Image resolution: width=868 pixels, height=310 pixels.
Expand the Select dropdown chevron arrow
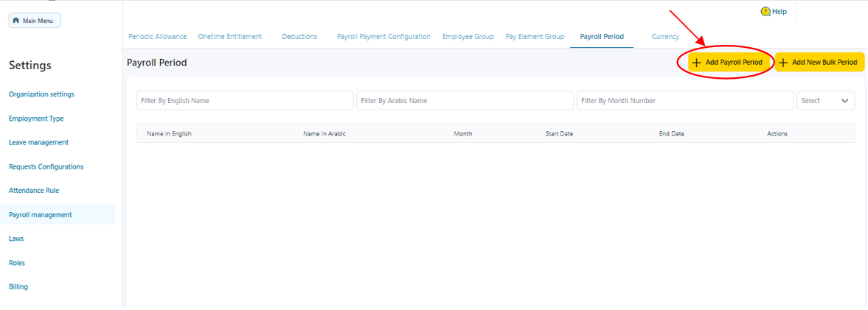(844, 101)
